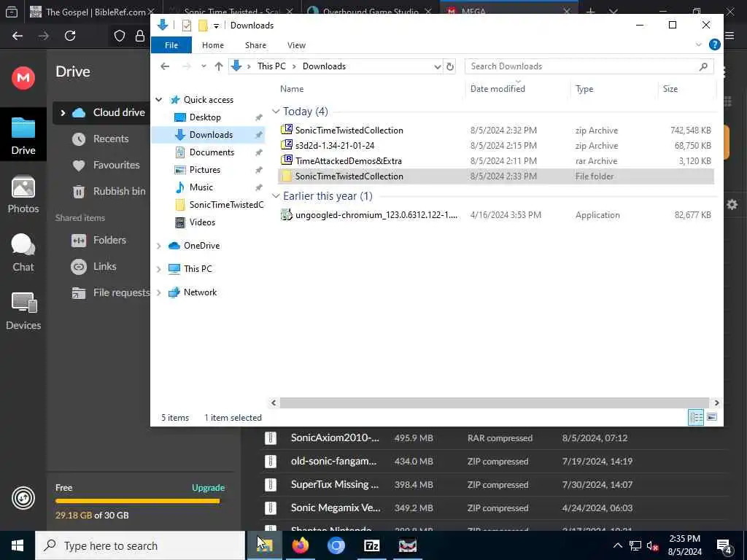Click the muted volume tray icon
The height and width of the screenshot is (560, 747).
(x=652, y=545)
